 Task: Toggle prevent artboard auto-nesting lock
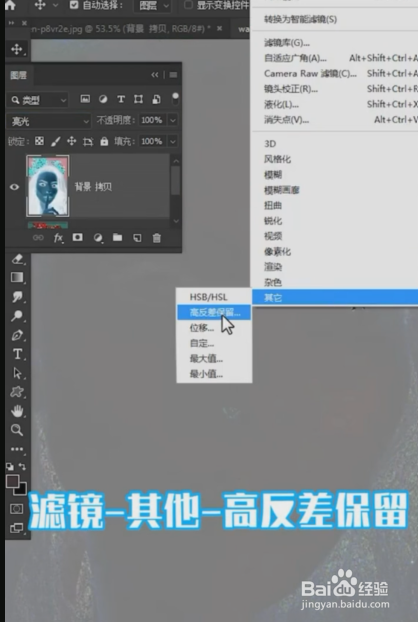point(88,141)
